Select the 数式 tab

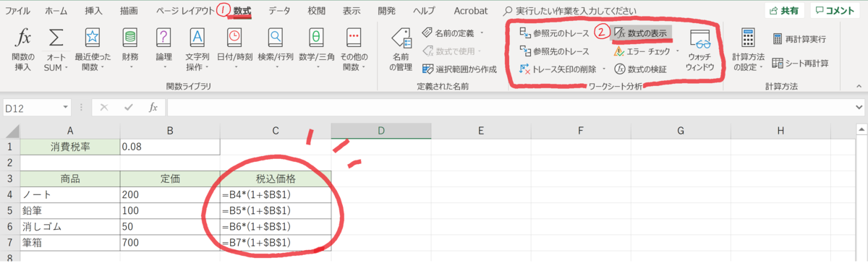pyautogui.click(x=242, y=11)
